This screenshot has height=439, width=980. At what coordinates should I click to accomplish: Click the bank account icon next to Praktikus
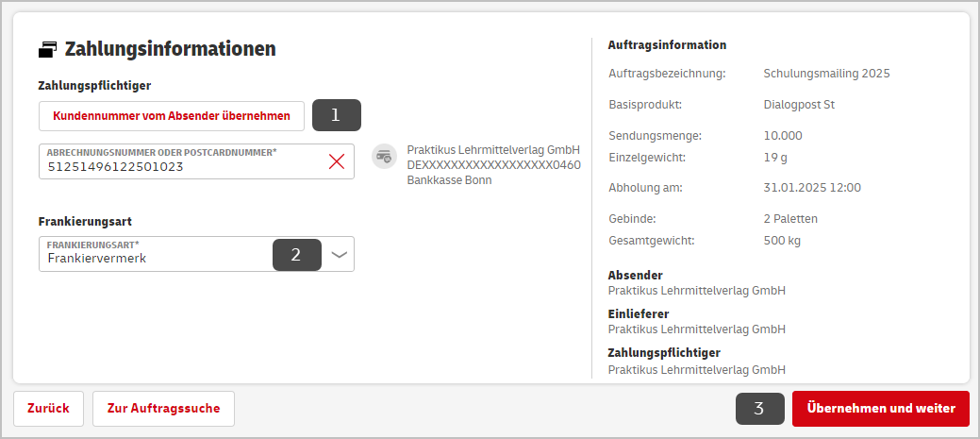coord(385,157)
